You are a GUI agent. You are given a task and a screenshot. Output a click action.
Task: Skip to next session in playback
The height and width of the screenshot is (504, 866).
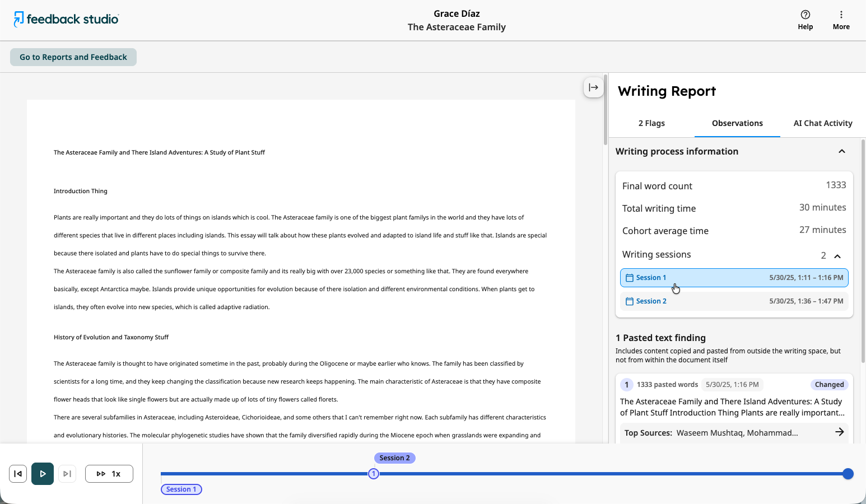click(67, 474)
